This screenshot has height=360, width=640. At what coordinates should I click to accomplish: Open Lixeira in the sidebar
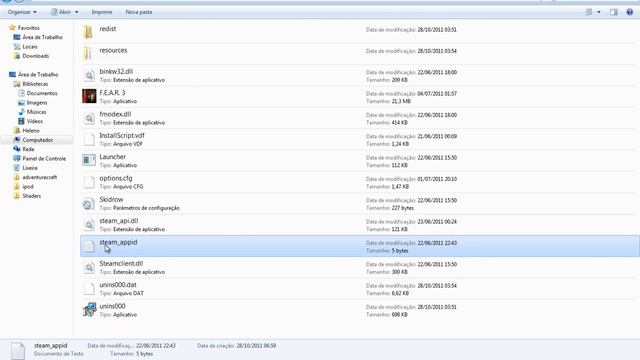(x=25, y=168)
